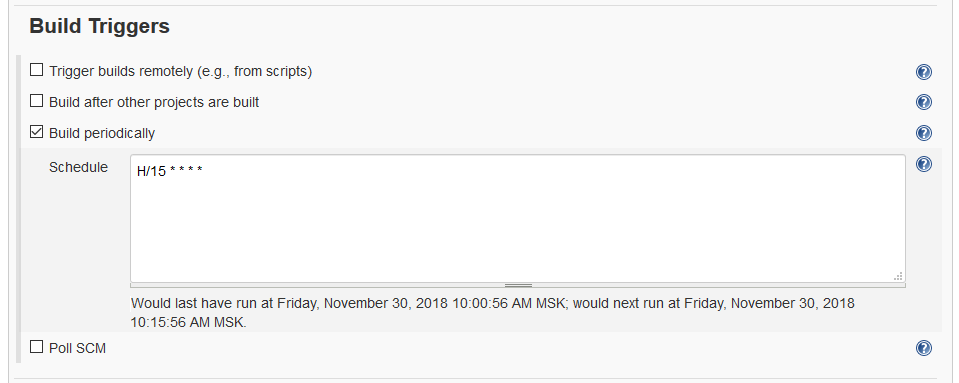This screenshot has width=959, height=383.
Task: Click inside the Schedule text area
Action: click(x=517, y=218)
